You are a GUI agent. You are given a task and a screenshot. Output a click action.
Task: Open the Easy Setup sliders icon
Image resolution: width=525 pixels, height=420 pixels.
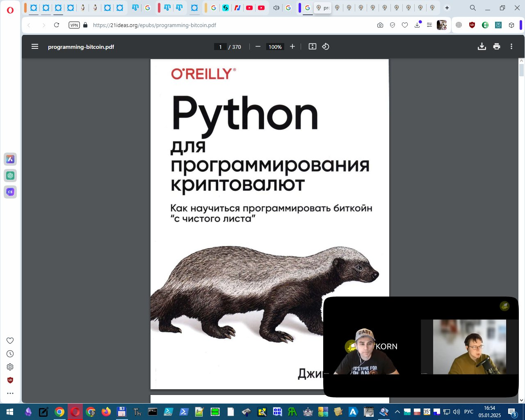pyautogui.click(x=429, y=25)
